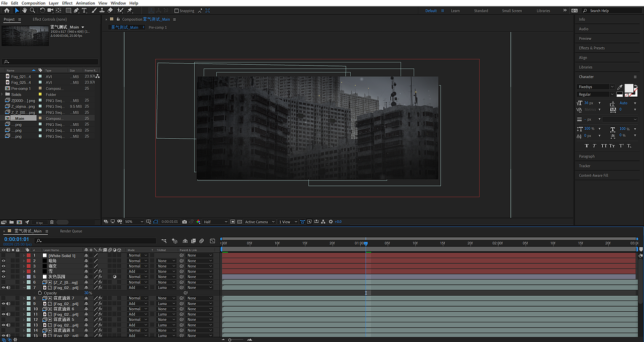Expand layer 1 White Solid 1 twirl

[x=24, y=255]
